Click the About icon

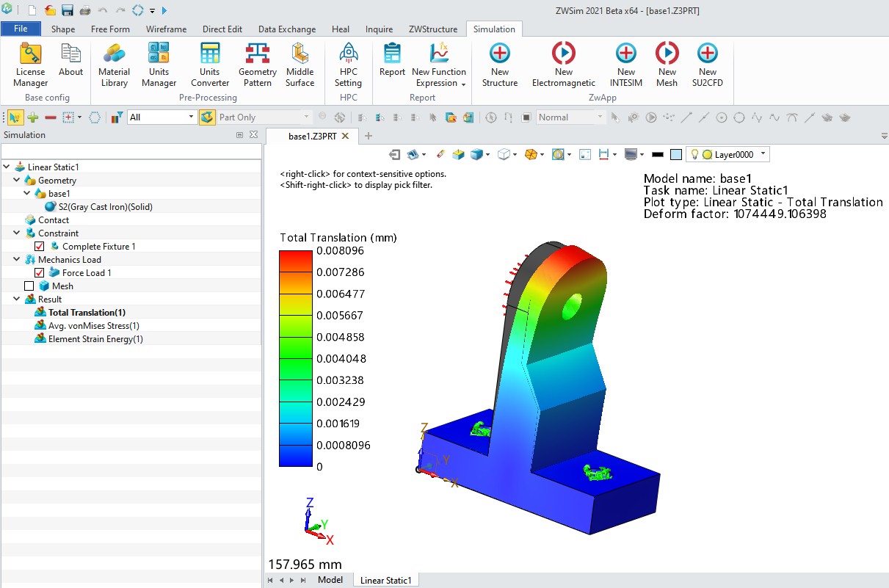[70, 60]
